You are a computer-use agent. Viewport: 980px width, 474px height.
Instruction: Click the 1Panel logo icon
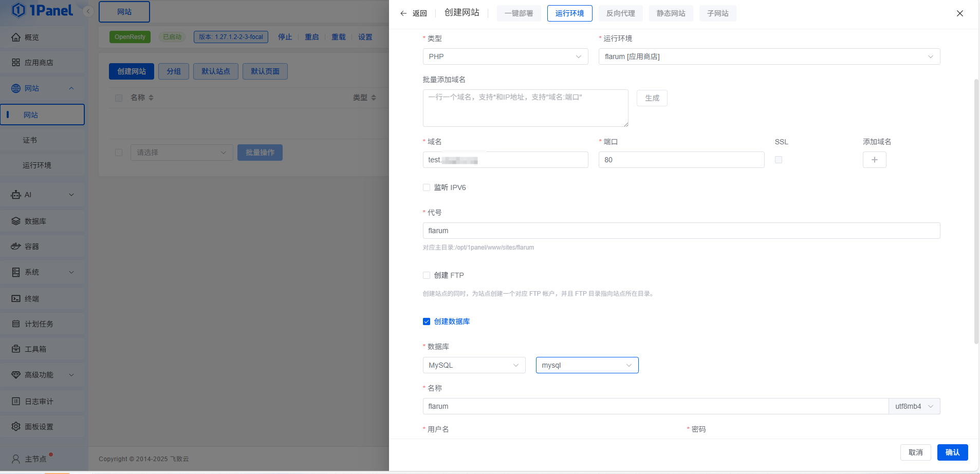[19, 10]
